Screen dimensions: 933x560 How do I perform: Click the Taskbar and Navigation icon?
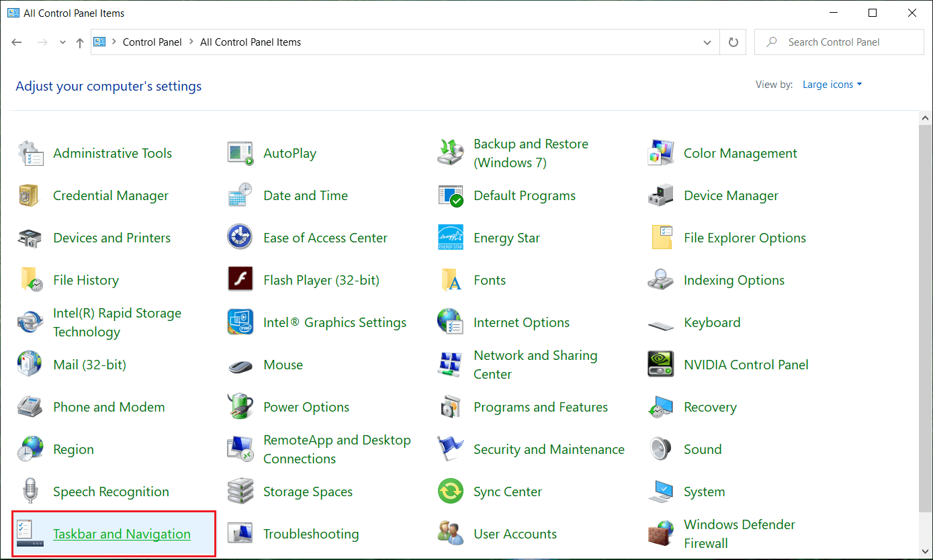(x=30, y=534)
